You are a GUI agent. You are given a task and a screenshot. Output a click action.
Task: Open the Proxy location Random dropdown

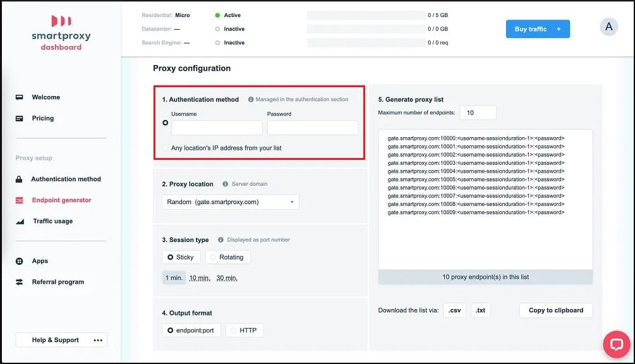pos(231,202)
